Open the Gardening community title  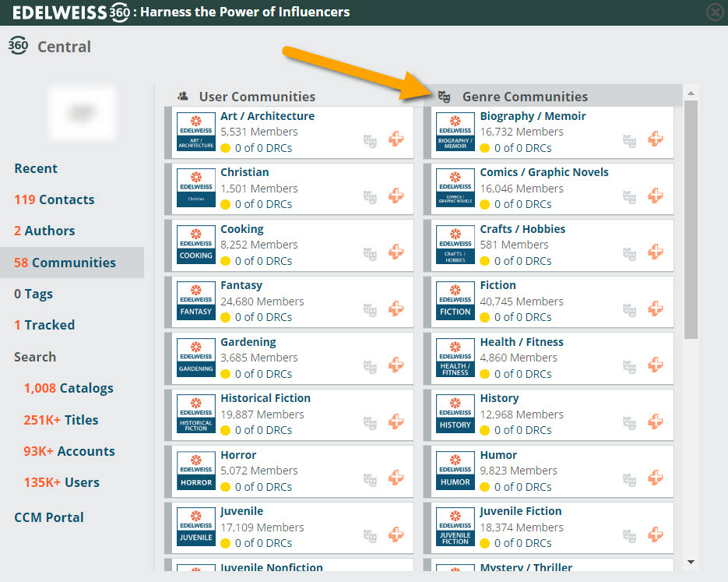pyautogui.click(x=248, y=342)
